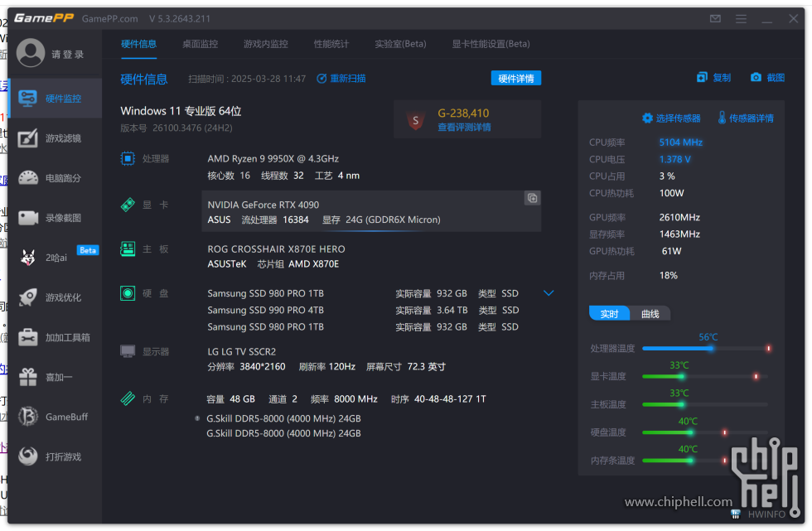This screenshot has height=531, width=812.
Task: Open the hamburger menu in title bar
Action: (741, 18)
